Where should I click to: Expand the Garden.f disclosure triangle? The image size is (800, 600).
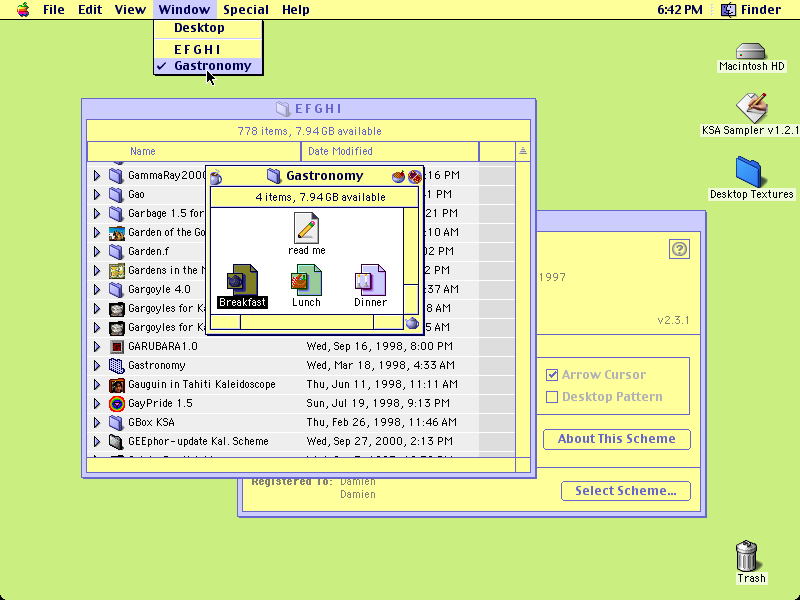coord(97,252)
